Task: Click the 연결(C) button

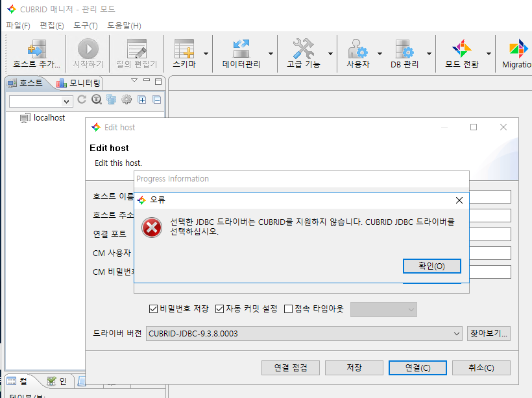Action: [418, 368]
